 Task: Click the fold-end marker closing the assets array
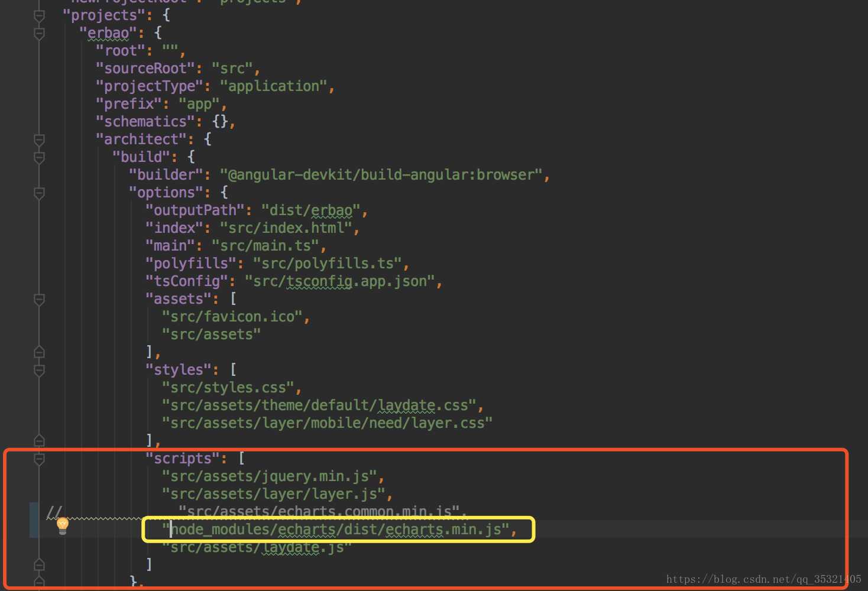tap(39, 352)
